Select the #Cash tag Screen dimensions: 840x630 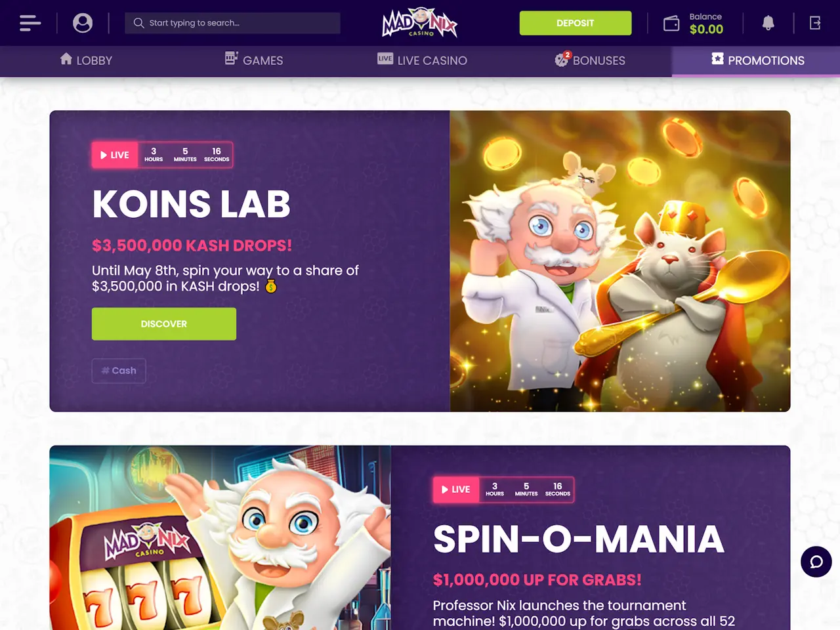pos(119,371)
